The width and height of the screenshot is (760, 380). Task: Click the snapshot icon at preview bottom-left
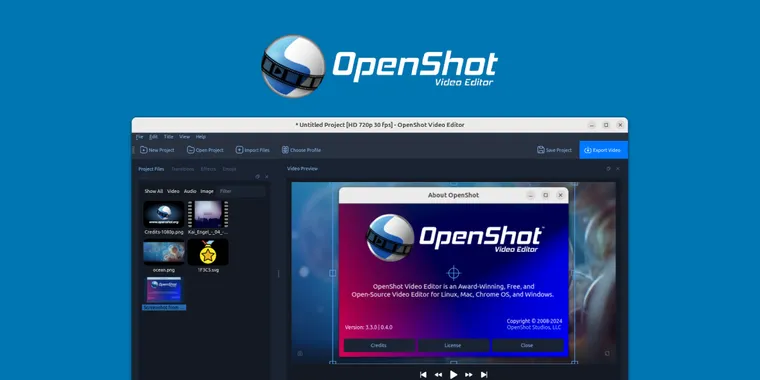point(300,353)
